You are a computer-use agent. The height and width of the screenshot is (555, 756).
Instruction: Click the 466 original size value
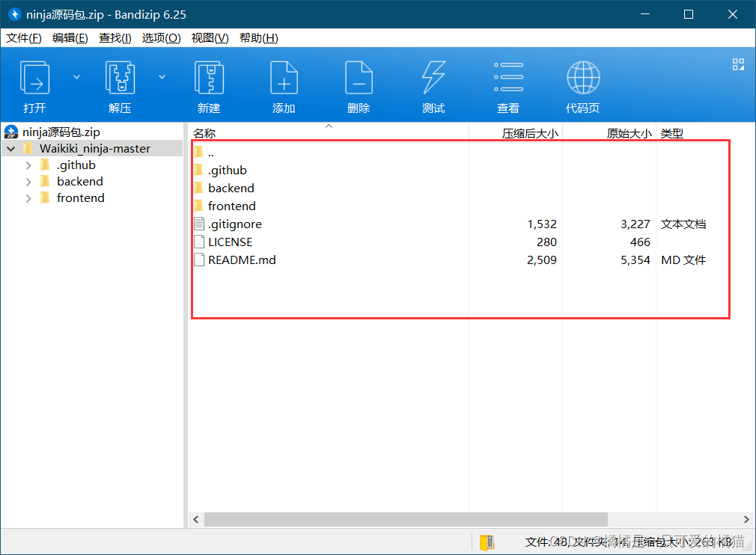tap(640, 242)
